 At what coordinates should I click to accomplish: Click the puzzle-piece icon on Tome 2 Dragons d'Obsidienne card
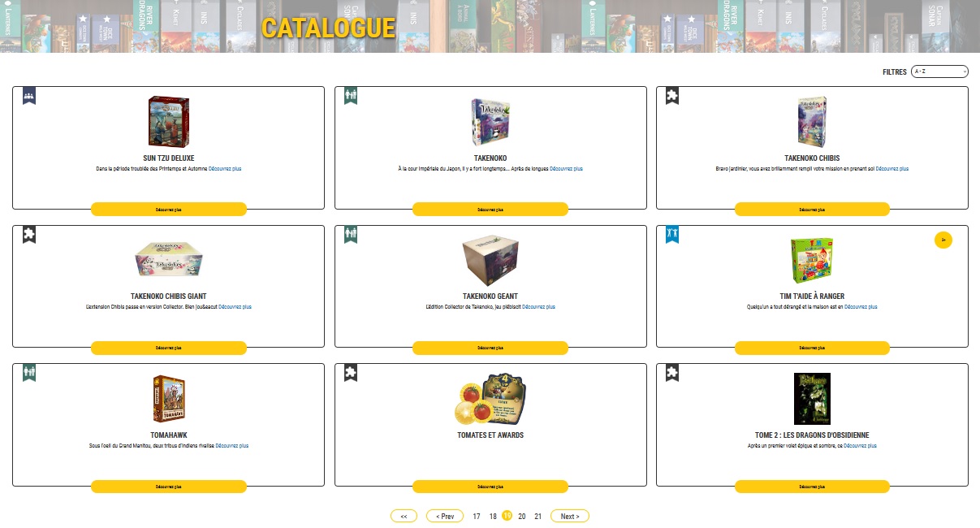(672, 372)
